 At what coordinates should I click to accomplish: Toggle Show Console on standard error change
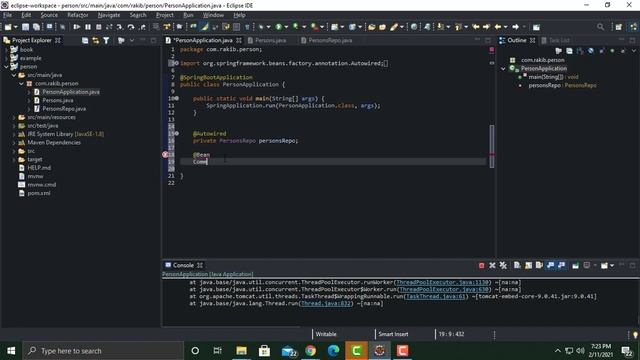click(561, 265)
